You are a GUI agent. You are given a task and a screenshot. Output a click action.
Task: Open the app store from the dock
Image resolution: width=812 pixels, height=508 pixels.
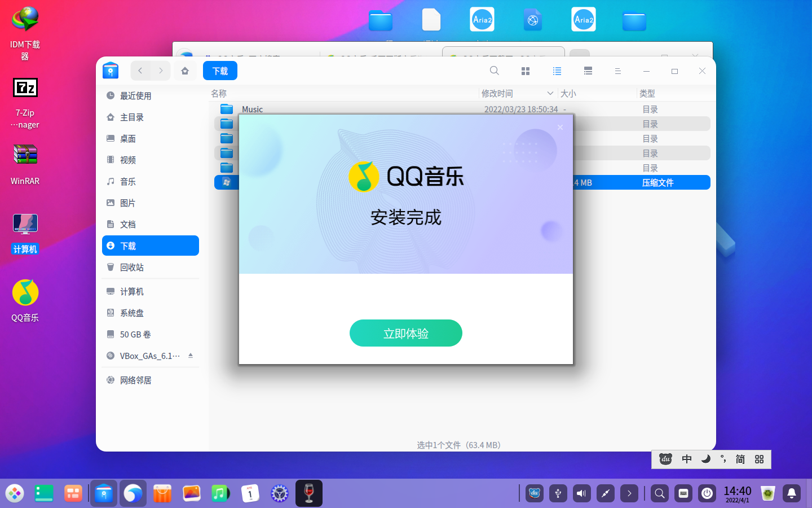[x=162, y=493]
